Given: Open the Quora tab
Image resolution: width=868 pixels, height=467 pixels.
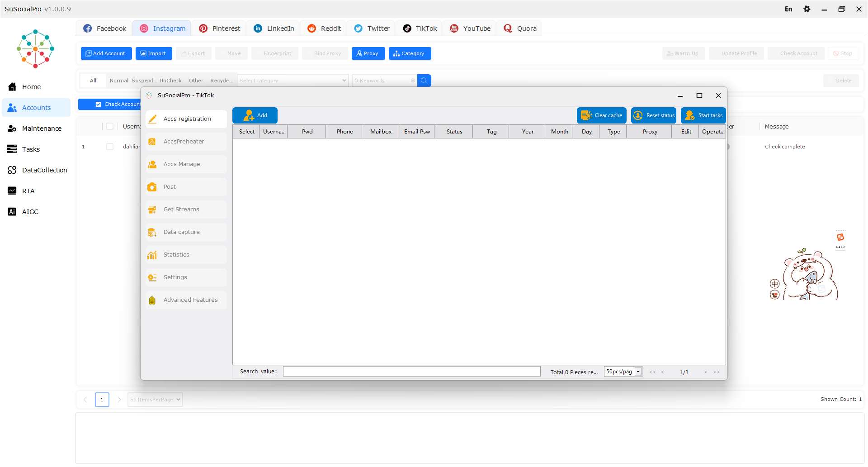Looking at the screenshot, I should point(520,29).
